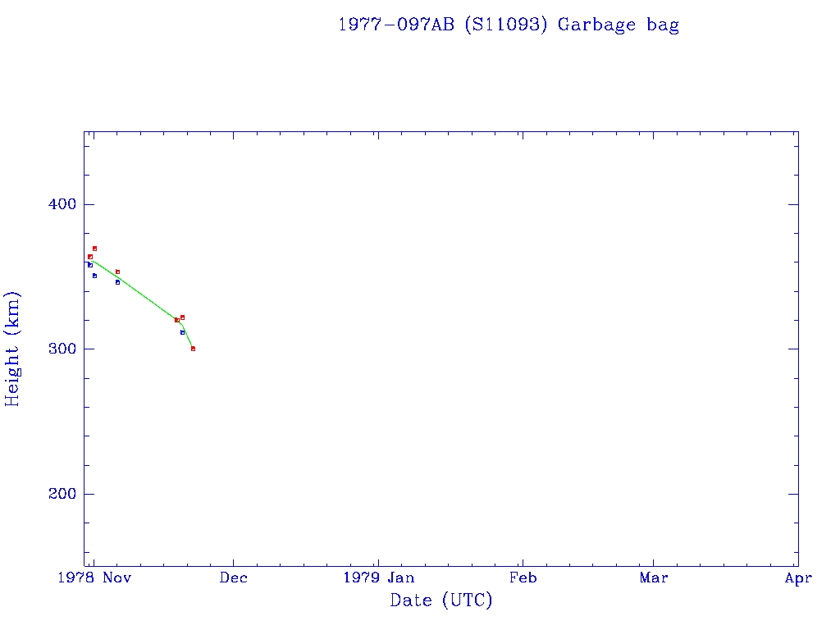This screenshot has width=840, height=630.
Task: Click the "Dec" date axis label
Action: click(233, 578)
